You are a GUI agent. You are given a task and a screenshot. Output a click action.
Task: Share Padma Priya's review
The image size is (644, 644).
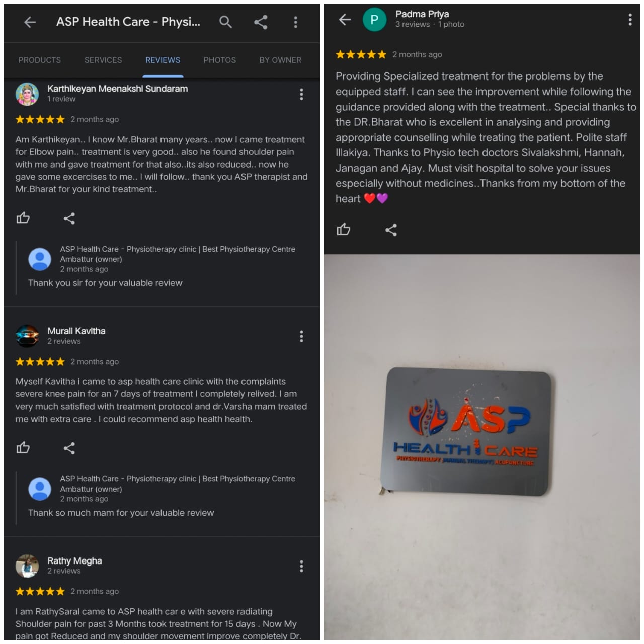coord(391,230)
